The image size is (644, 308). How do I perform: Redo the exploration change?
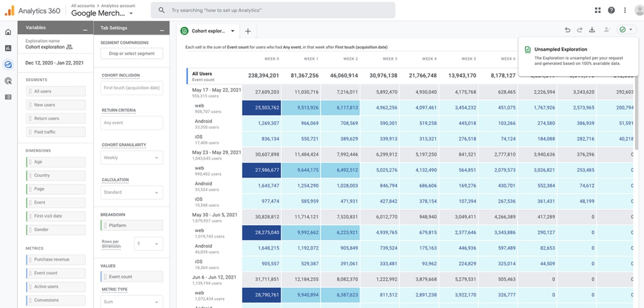pyautogui.click(x=580, y=30)
